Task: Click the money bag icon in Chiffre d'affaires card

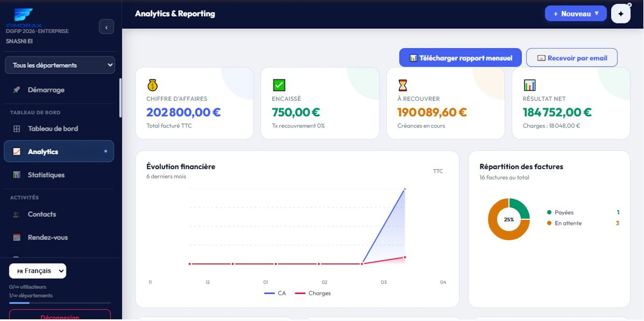Action: pyautogui.click(x=153, y=85)
